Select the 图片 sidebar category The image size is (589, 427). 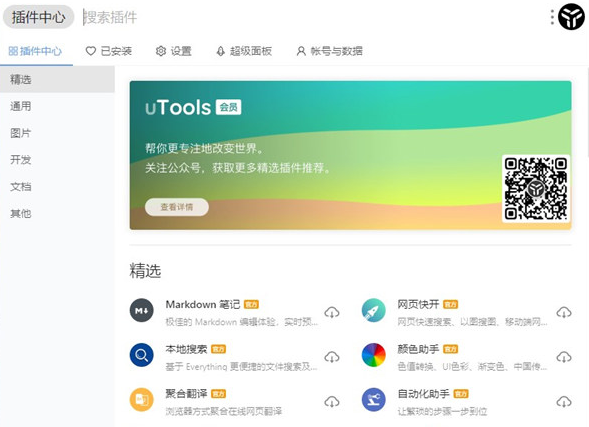pos(57,133)
